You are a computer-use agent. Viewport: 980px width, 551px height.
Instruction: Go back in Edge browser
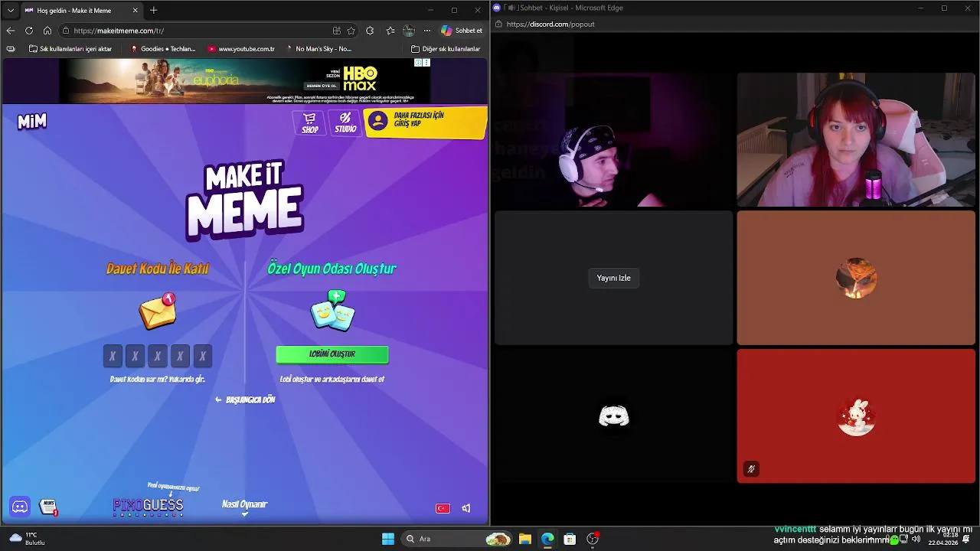click(10, 31)
